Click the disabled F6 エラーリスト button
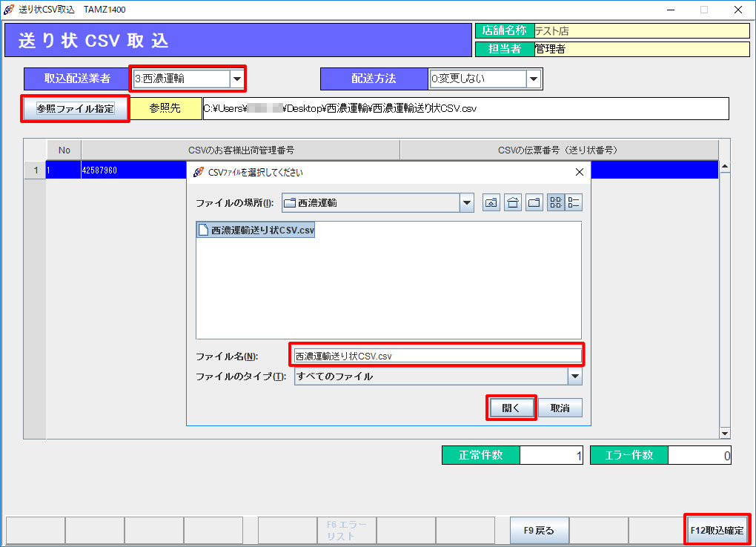 click(347, 530)
